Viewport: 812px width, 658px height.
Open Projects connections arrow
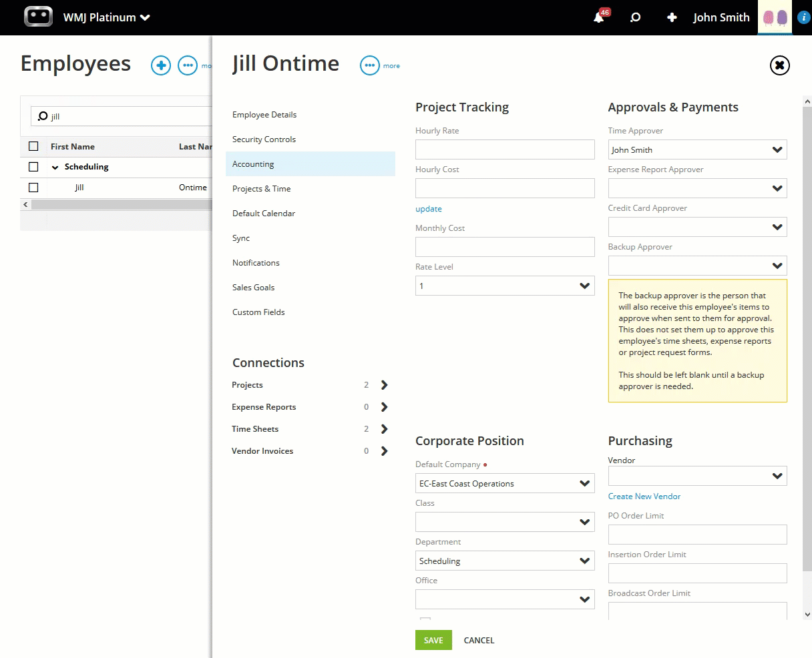(384, 385)
